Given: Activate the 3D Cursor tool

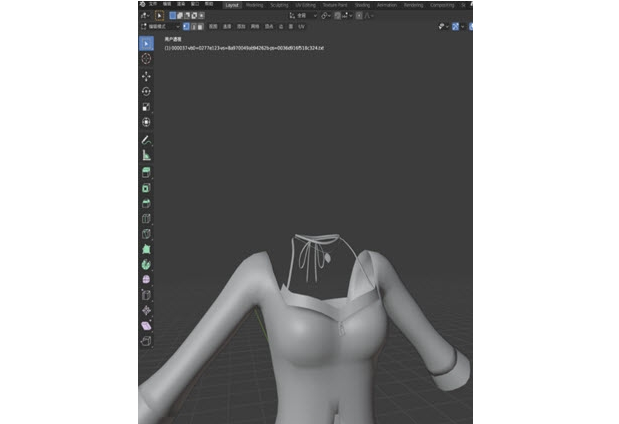Looking at the screenshot, I should (146, 59).
